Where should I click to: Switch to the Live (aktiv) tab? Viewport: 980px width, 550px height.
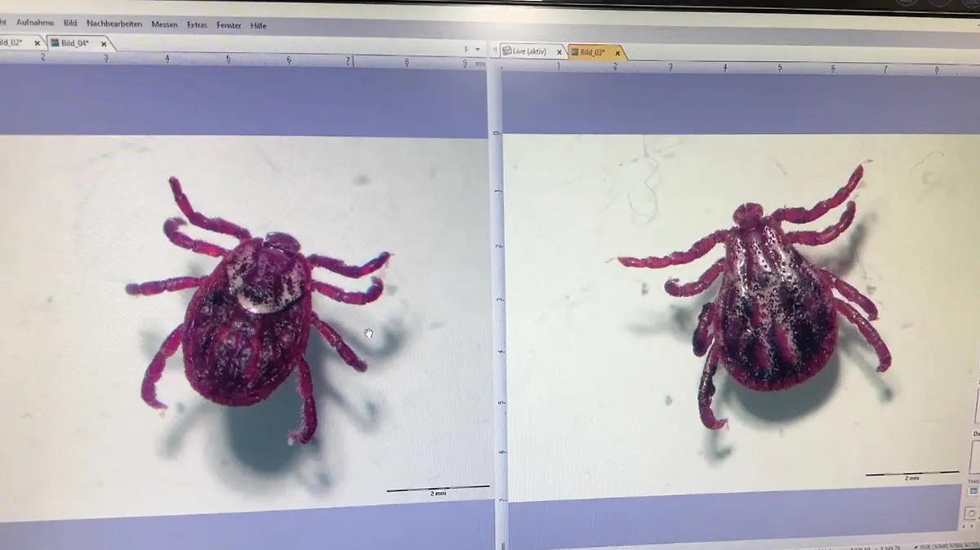[x=529, y=51]
